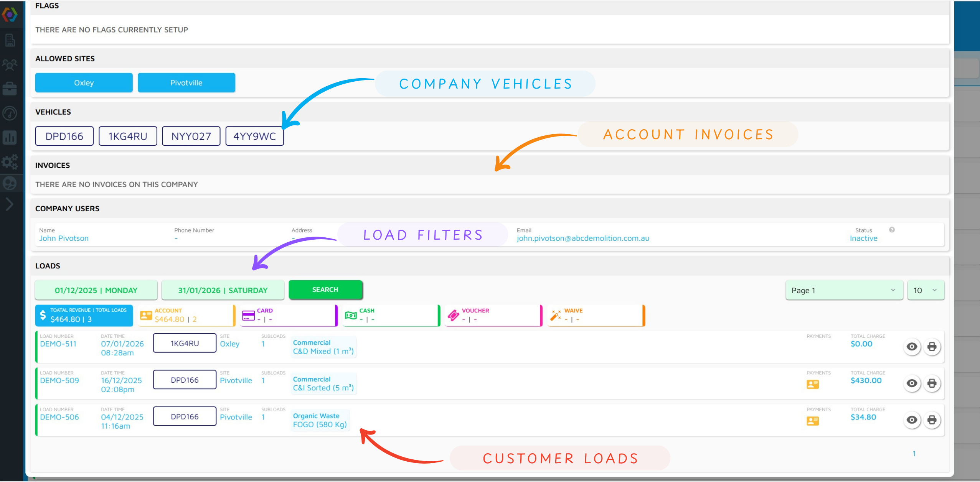Filter loads by Voucher payment type
980x482 pixels.
[x=494, y=315]
